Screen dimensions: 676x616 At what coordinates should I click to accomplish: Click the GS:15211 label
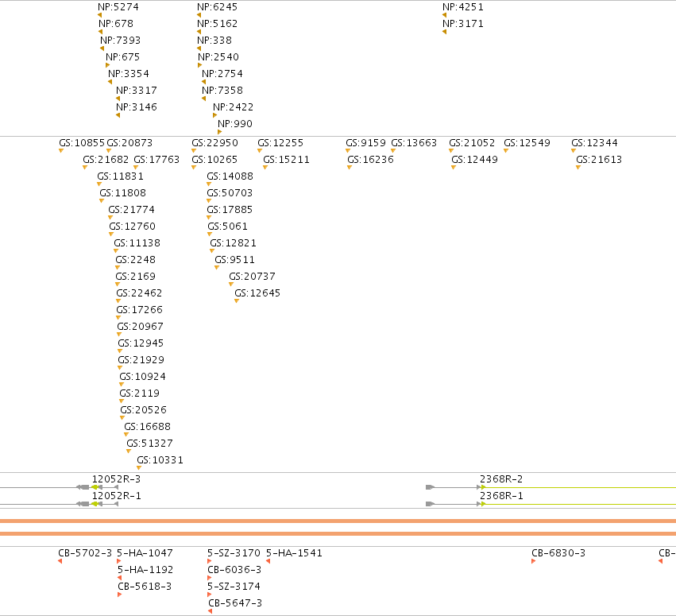[286, 160]
